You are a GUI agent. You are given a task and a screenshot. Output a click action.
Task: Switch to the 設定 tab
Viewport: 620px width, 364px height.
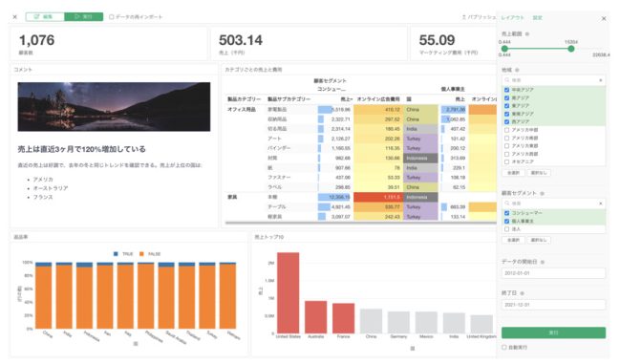[x=537, y=18]
